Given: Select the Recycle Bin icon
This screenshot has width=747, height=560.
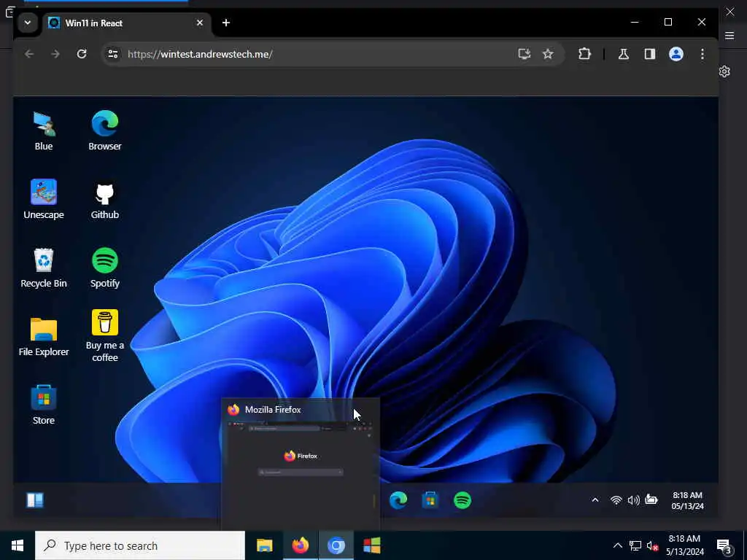Looking at the screenshot, I should click(x=44, y=268).
